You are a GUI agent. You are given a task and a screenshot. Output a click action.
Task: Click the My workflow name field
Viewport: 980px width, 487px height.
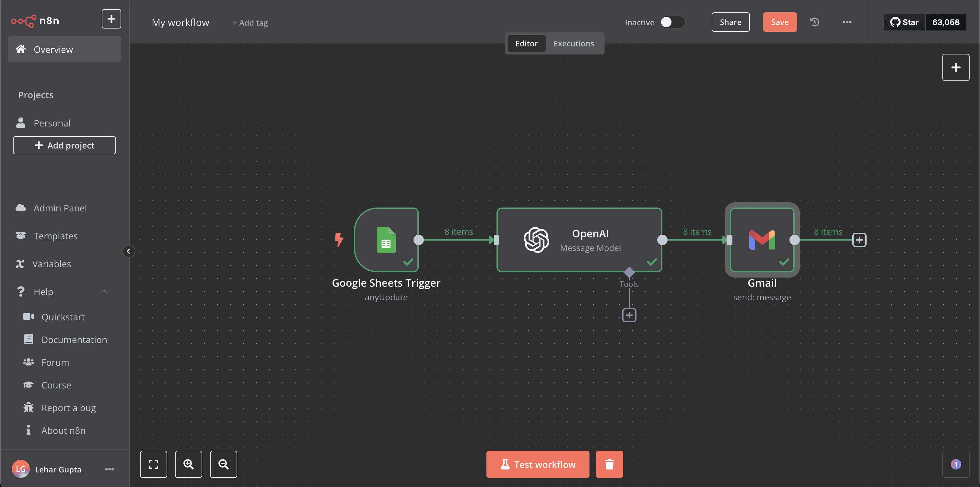(180, 22)
